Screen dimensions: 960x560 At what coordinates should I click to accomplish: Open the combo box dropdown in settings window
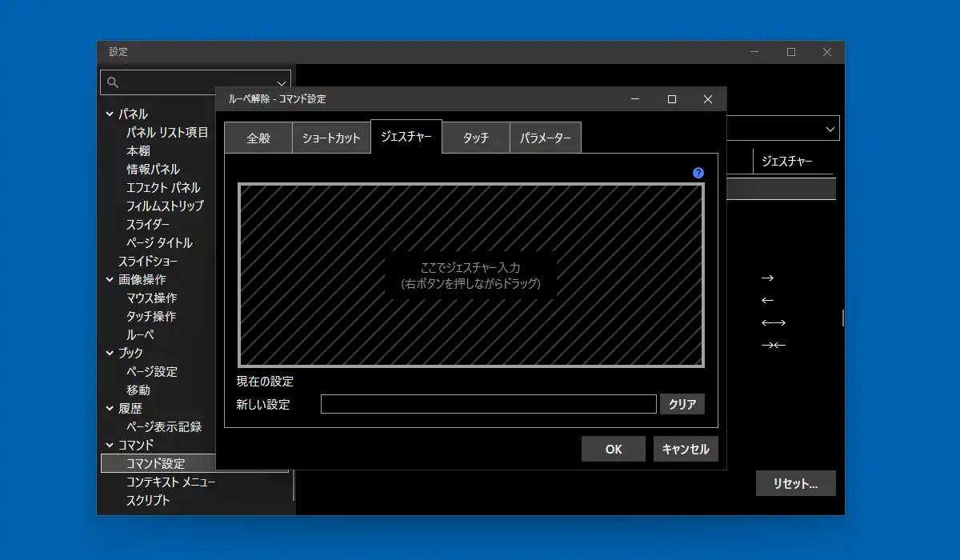829,129
